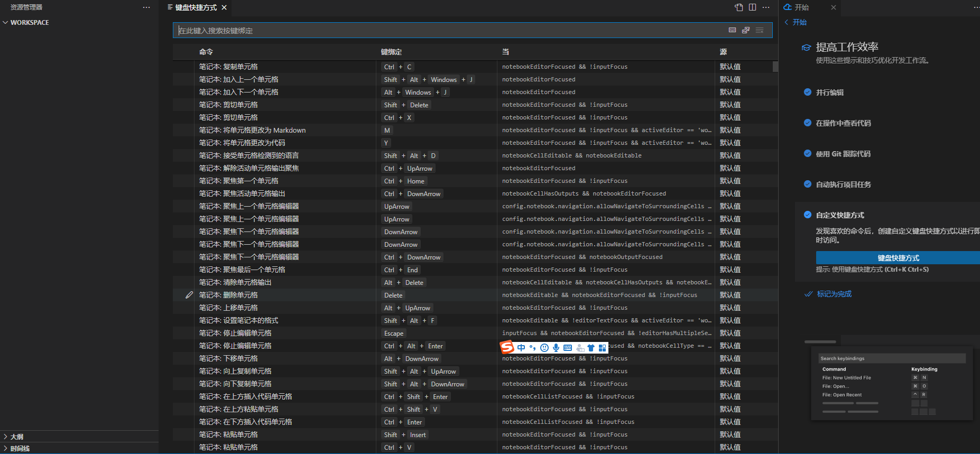Viewport: 980px width, 454px height.
Task: Toggle checkmark for 并行编辑 step
Action: [x=808, y=92]
